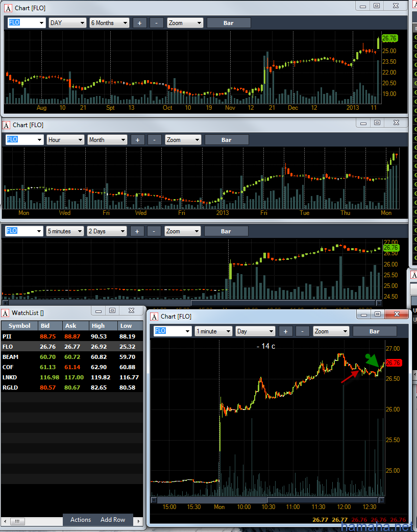The height and width of the screenshot is (532, 417).
Task: Sort WatchList by High column header
Action: (x=103, y=326)
